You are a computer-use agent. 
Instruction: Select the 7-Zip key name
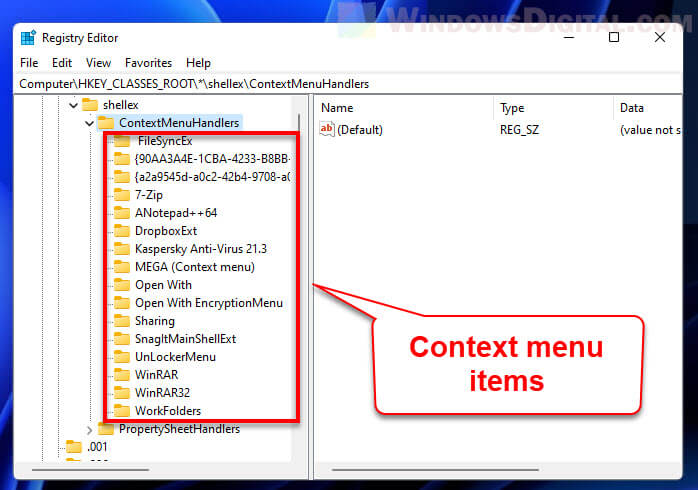pyautogui.click(x=149, y=195)
